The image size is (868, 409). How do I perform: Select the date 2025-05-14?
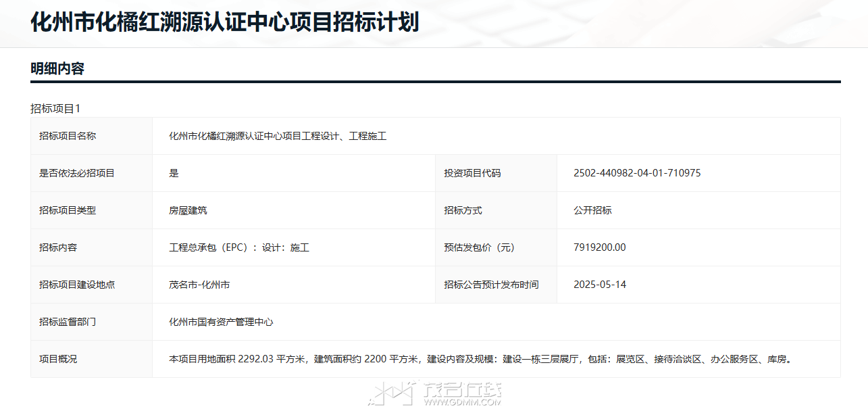click(600, 285)
